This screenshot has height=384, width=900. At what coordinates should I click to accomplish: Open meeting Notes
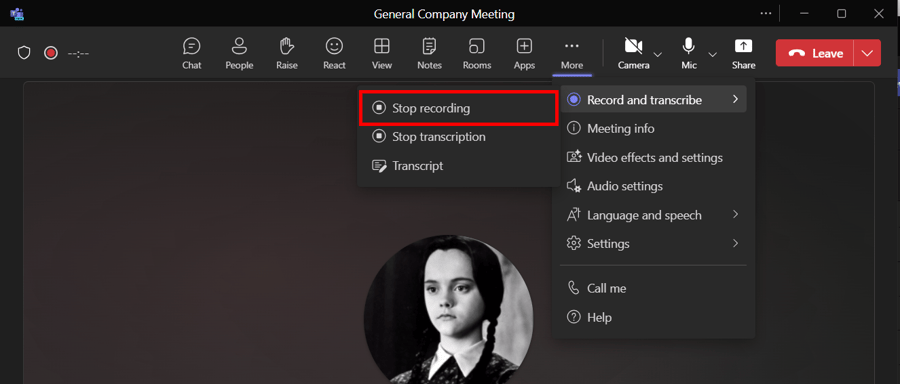tap(429, 53)
